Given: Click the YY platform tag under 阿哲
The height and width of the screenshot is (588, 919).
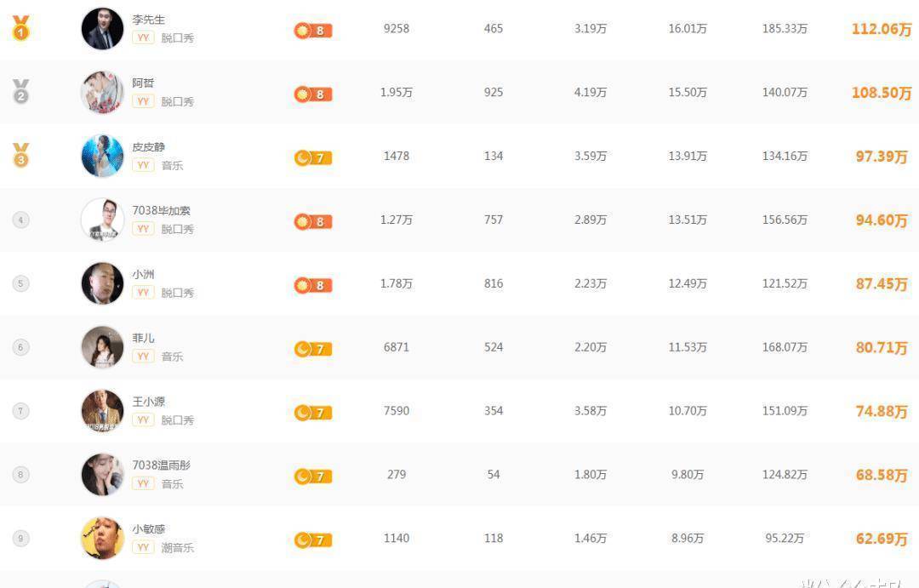Looking at the screenshot, I should [143, 101].
